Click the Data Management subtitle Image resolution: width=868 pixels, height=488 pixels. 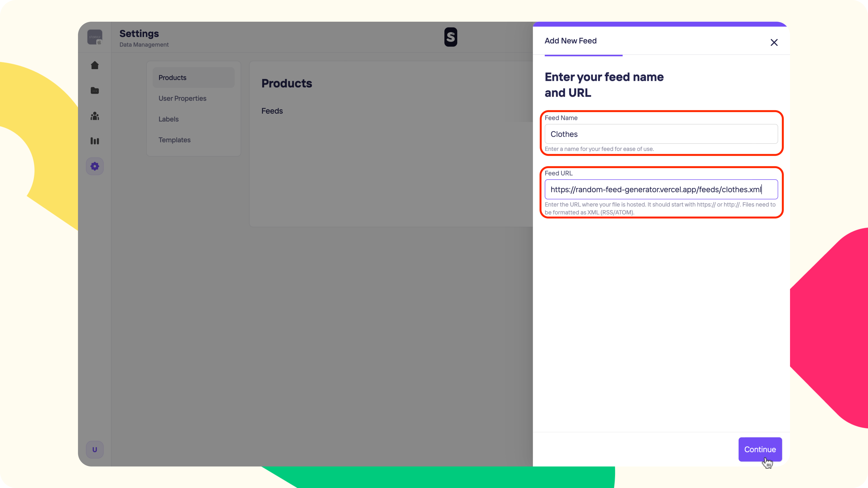tap(144, 45)
